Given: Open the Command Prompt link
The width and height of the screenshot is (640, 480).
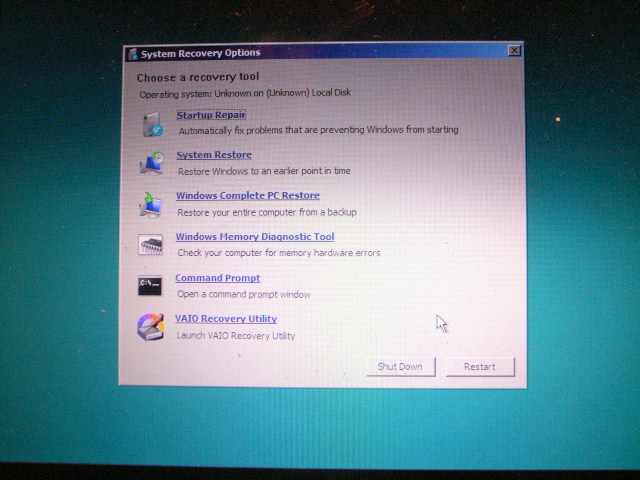Looking at the screenshot, I should (x=218, y=278).
